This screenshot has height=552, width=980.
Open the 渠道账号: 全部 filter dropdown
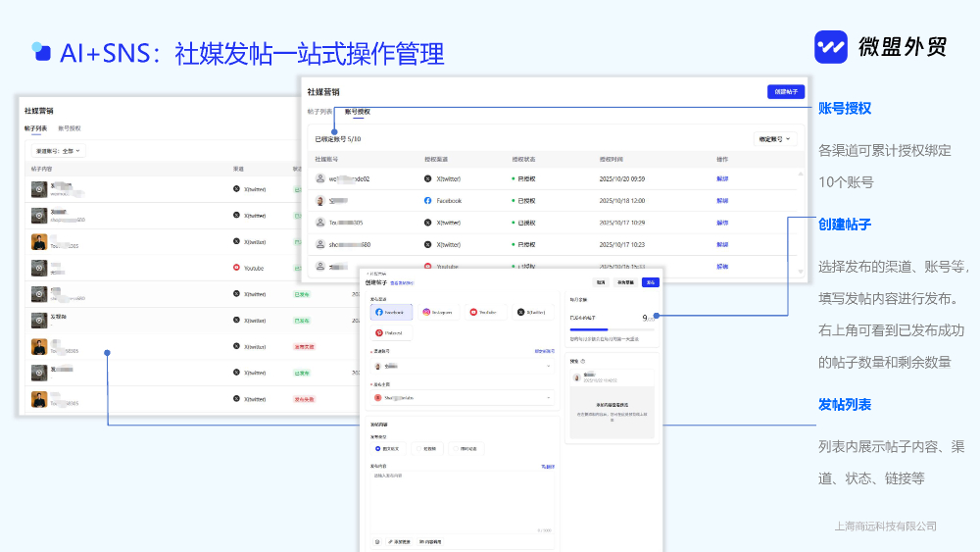tap(58, 151)
